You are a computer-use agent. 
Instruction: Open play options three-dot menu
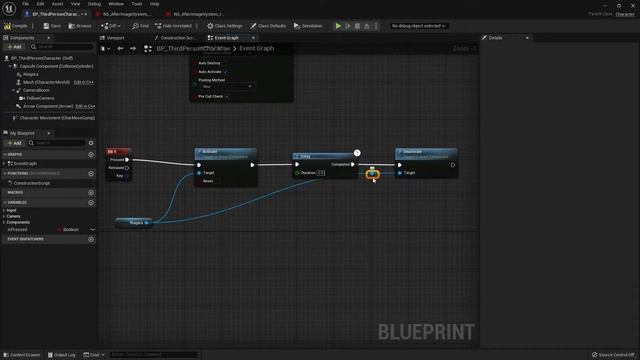(x=376, y=26)
